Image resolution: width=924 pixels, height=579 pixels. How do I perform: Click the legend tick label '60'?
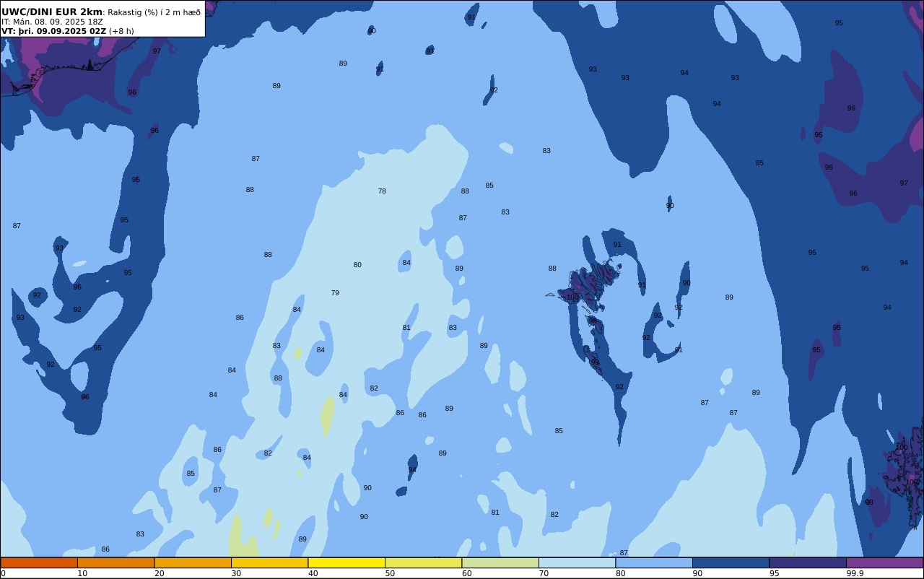(466, 573)
